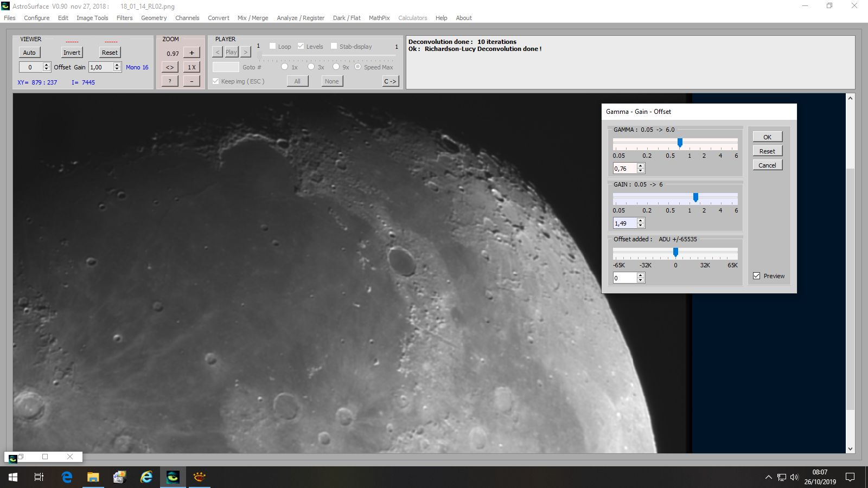Open the Mix / Merge menu

(252, 18)
